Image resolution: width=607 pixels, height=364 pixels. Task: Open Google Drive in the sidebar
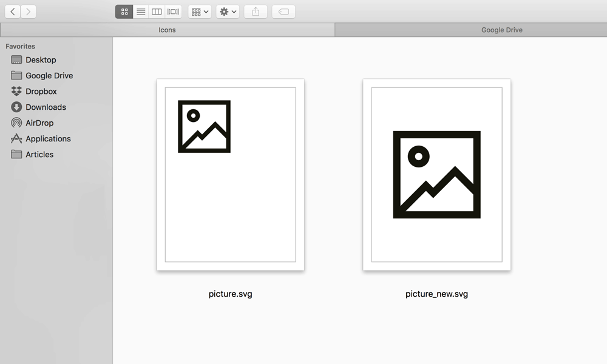click(56, 75)
